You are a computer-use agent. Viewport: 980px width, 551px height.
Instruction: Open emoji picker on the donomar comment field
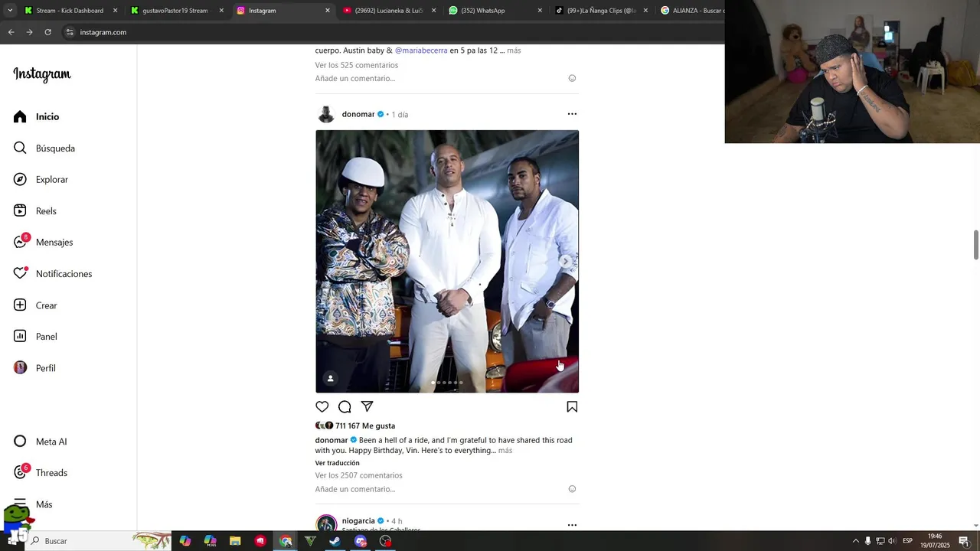(x=572, y=489)
